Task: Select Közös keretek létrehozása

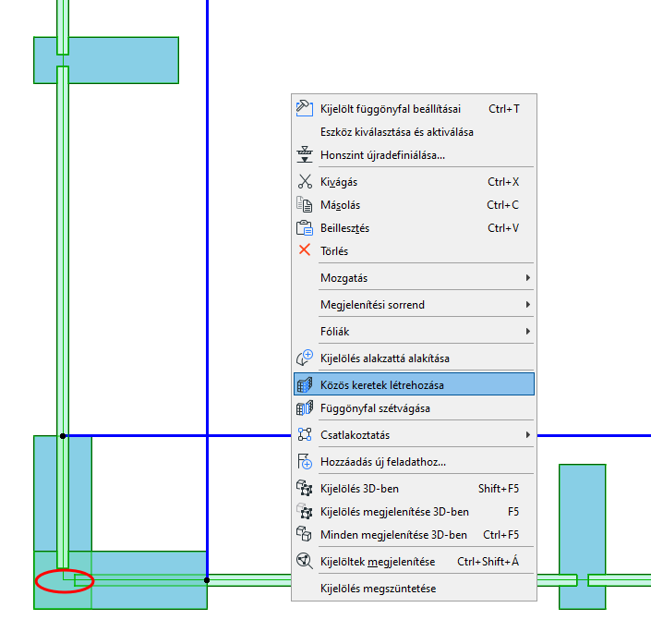Action: [x=414, y=384]
